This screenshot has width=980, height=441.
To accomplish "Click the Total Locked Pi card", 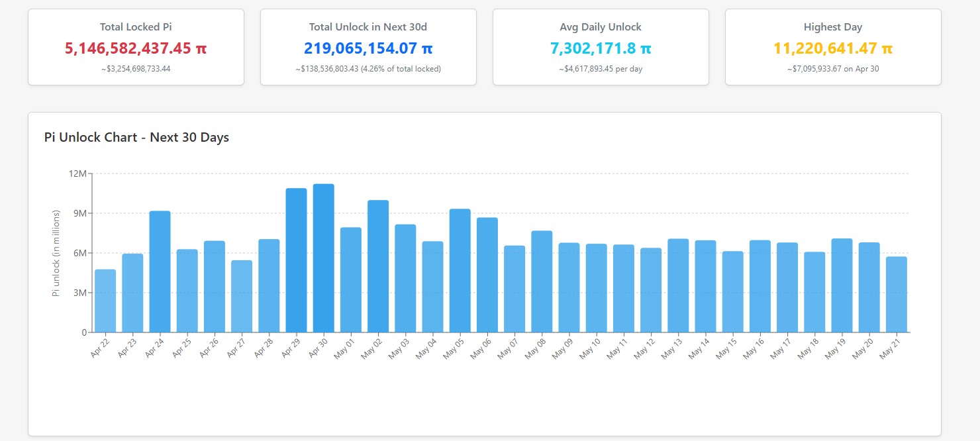I will click(x=136, y=47).
